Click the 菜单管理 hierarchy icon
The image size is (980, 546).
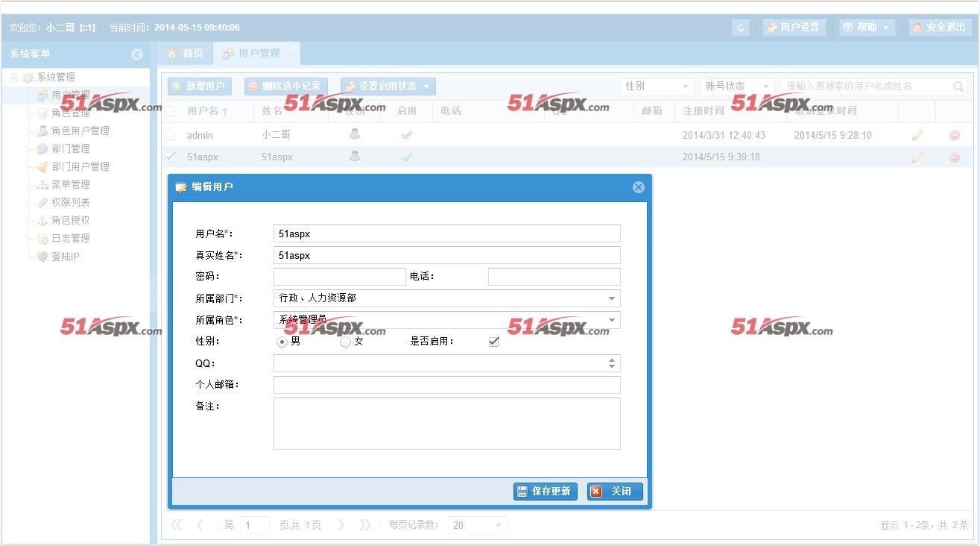[x=42, y=184]
